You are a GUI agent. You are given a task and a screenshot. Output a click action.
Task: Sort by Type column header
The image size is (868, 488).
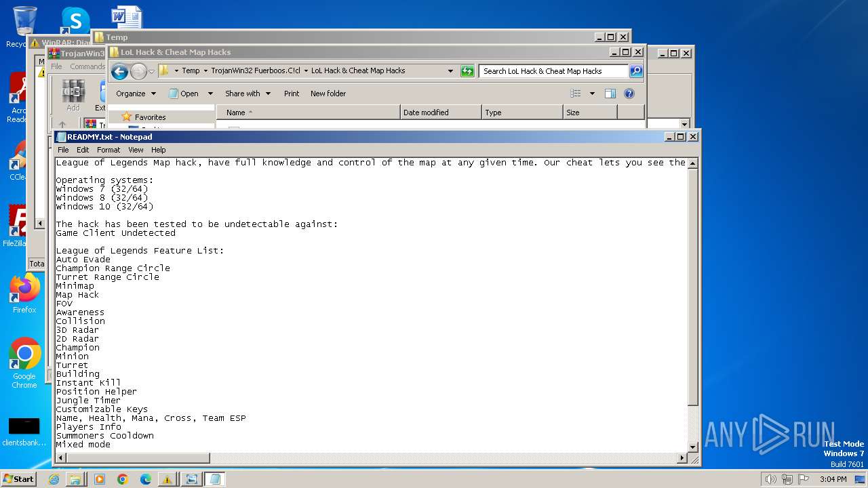pyautogui.click(x=522, y=113)
